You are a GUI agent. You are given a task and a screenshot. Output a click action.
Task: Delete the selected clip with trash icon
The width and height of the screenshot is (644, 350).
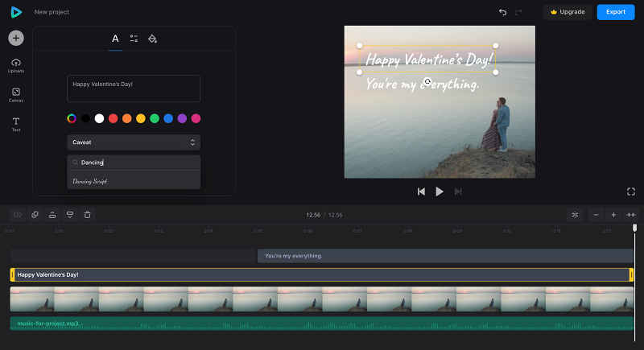click(x=87, y=215)
